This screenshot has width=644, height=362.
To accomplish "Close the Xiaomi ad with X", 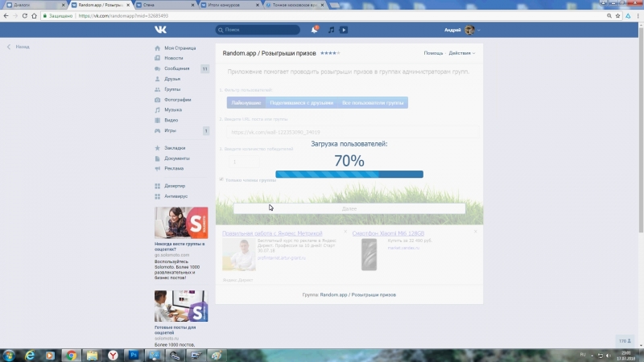I will (x=475, y=232).
